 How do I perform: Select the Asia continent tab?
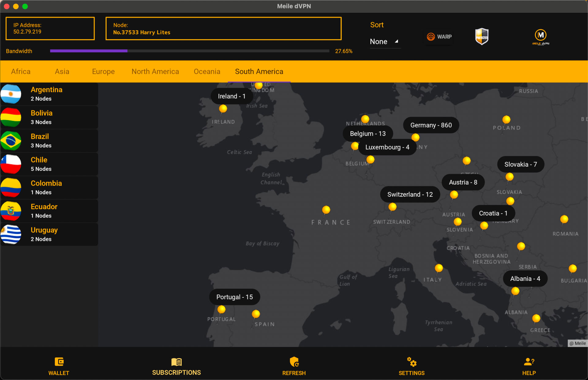62,72
